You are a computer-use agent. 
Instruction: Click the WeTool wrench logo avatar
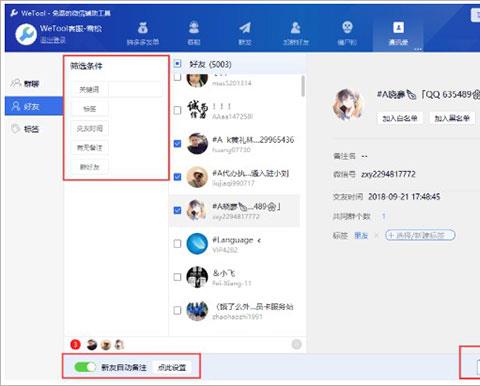tap(26, 34)
